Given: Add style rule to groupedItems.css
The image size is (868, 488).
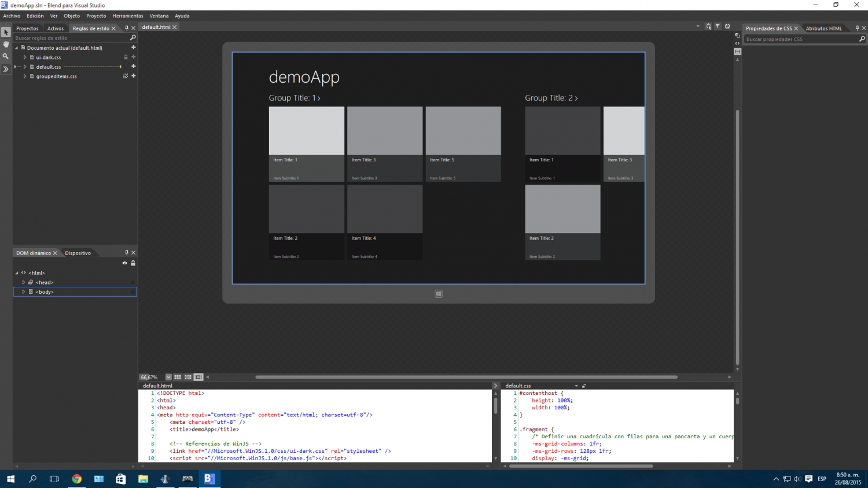Looking at the screenshot, I should pyautogui.click(x=133, y=76).
